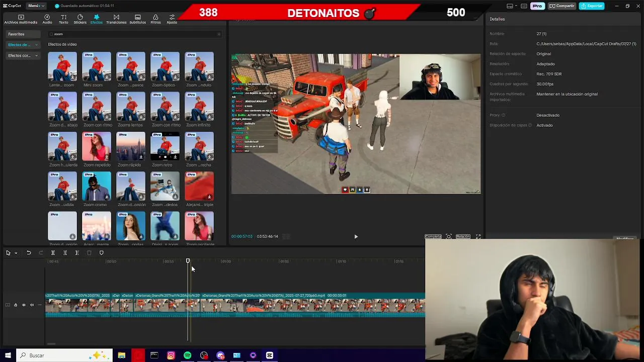Image resolution: width=644 pixels, height=362 pixels.
Task: Open more options for the track
Action: (40, 305)
